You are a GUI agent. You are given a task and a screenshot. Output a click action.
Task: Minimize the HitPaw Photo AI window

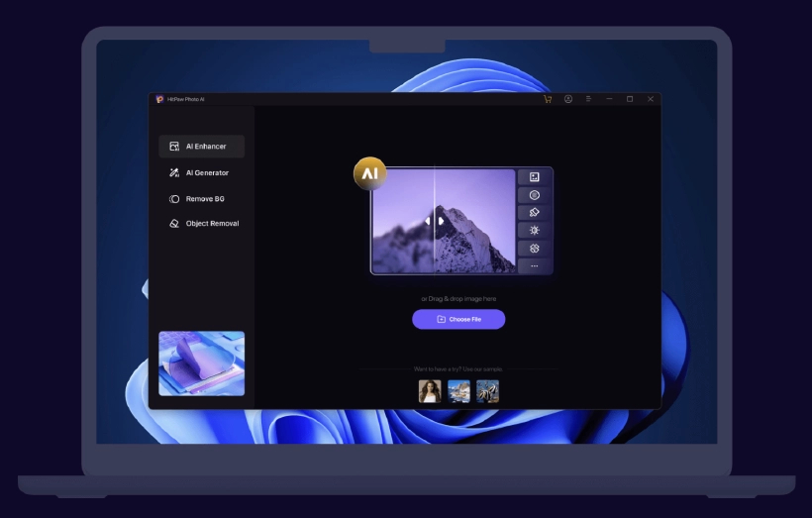tap(610, 98)
